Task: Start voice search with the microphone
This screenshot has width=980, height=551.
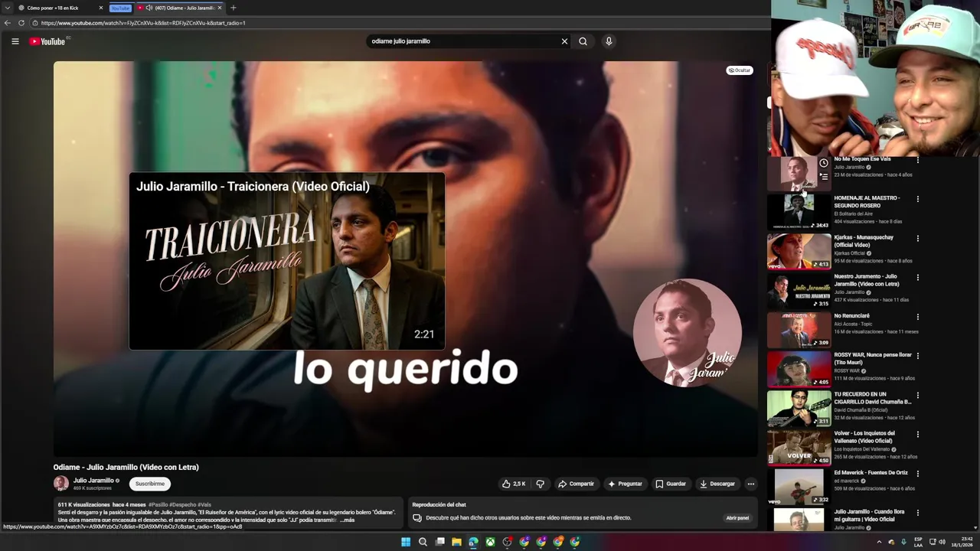Action: 609,41
